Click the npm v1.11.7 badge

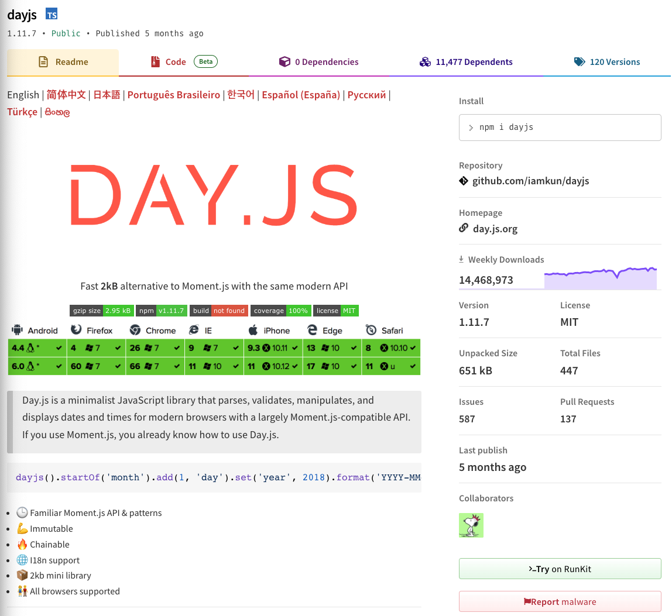pos(162,311)
